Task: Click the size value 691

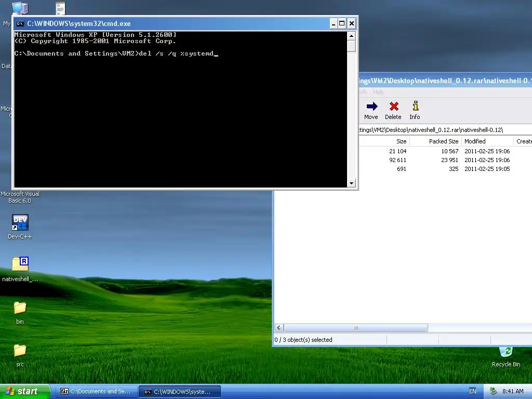Action: (x=402, y=169)
